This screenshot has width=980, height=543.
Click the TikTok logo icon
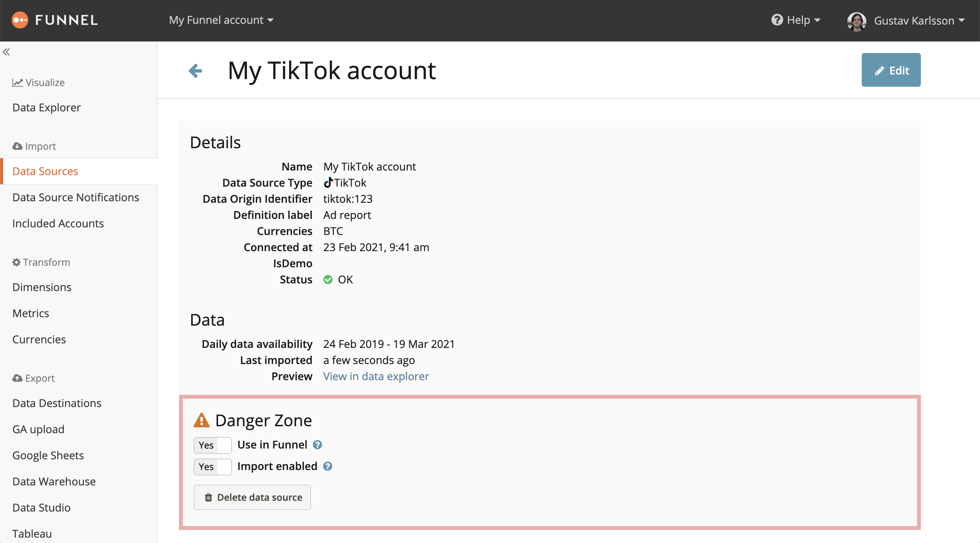(328, 182)
